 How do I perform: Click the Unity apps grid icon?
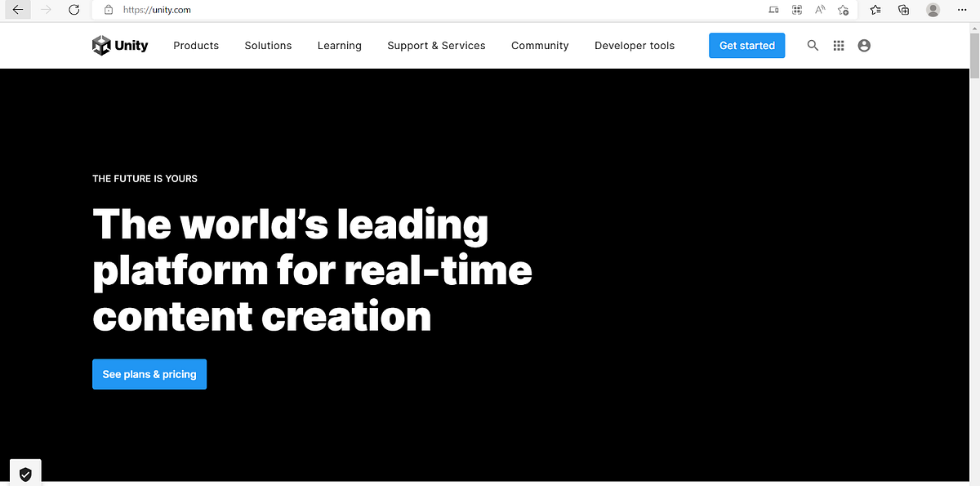tap(838, 46)
